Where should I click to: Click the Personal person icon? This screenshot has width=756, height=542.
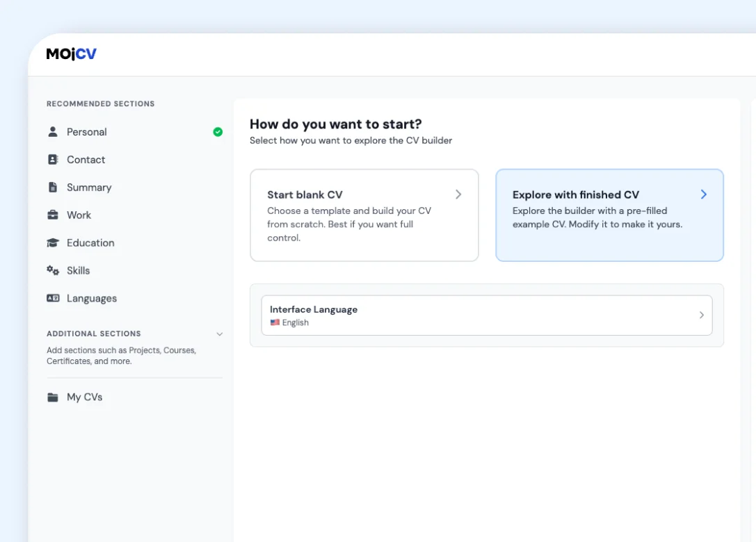53,131
